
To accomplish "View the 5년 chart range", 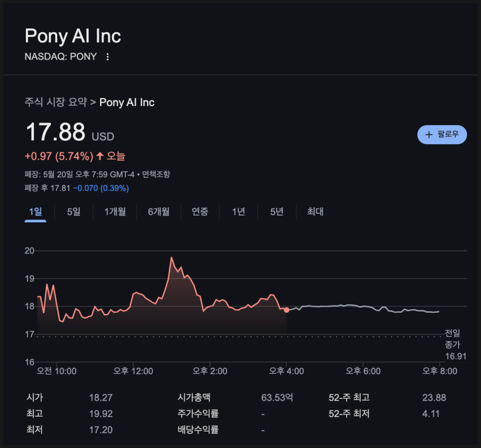I will tap(277, 212).
